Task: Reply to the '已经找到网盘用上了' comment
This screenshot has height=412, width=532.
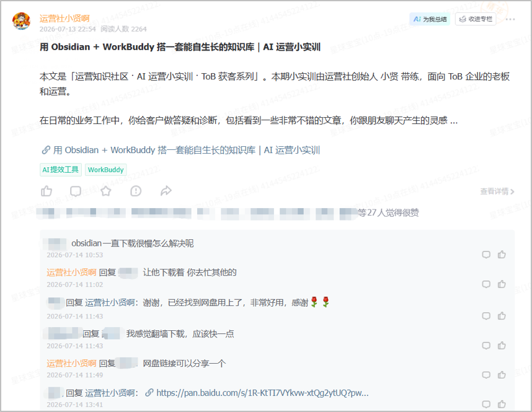Action: (486, 316)
